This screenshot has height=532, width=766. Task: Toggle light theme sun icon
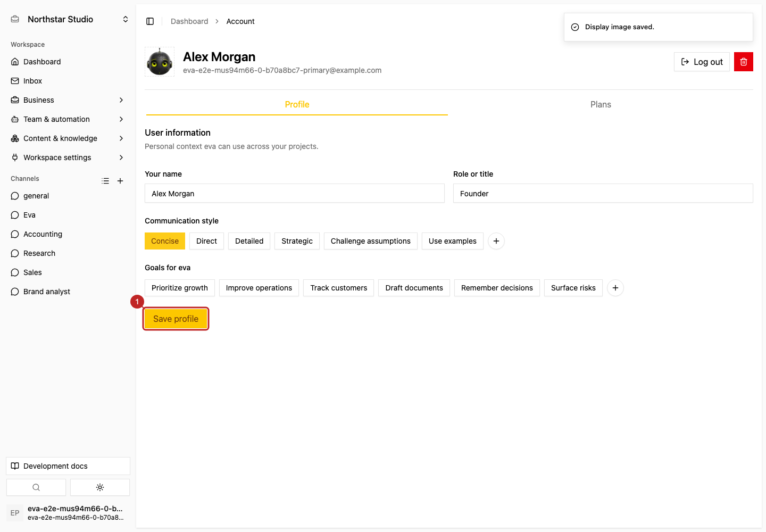tap(100, 487)
